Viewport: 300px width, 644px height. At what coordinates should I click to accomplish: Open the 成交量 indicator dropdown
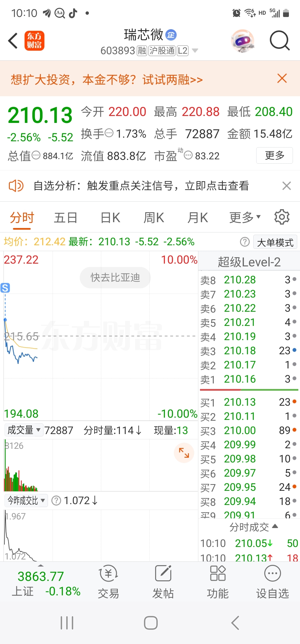(24, 430)
